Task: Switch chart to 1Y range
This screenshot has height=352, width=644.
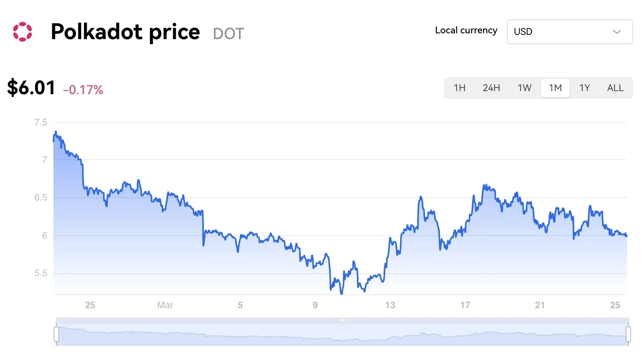Action: point(584,88)
